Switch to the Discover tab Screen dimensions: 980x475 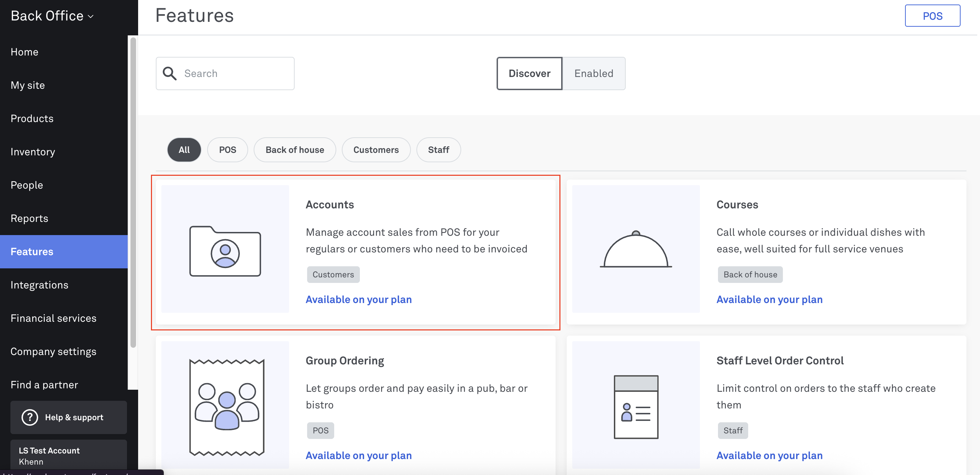coord(529,74)
